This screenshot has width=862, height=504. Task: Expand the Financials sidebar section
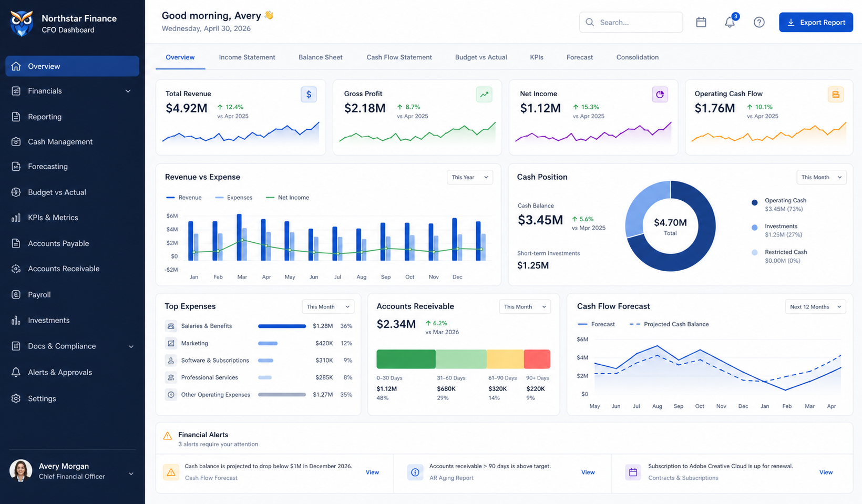pyautogui.click(x=128, y=91)
